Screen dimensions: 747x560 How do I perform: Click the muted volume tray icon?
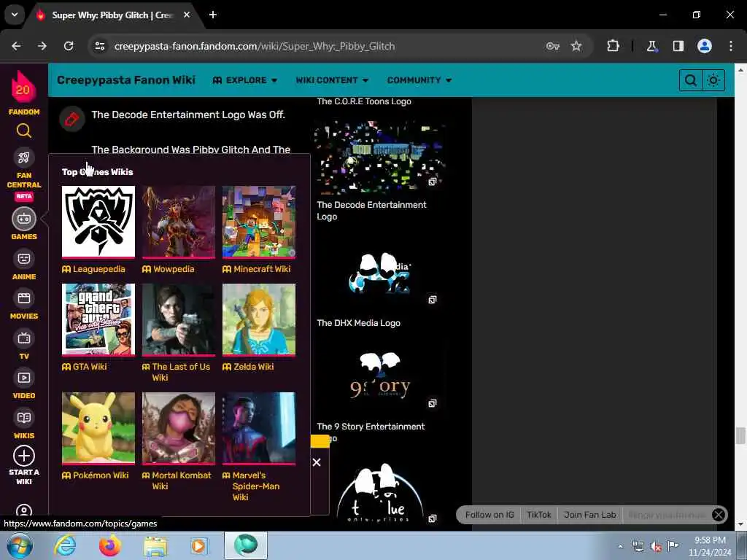[656, 547]
